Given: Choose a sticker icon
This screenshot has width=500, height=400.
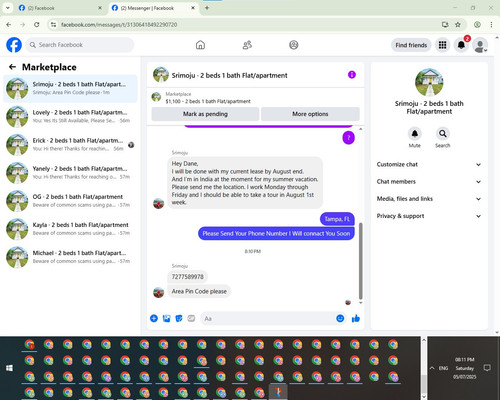Looking at the screenshot, I should point(179,318).
